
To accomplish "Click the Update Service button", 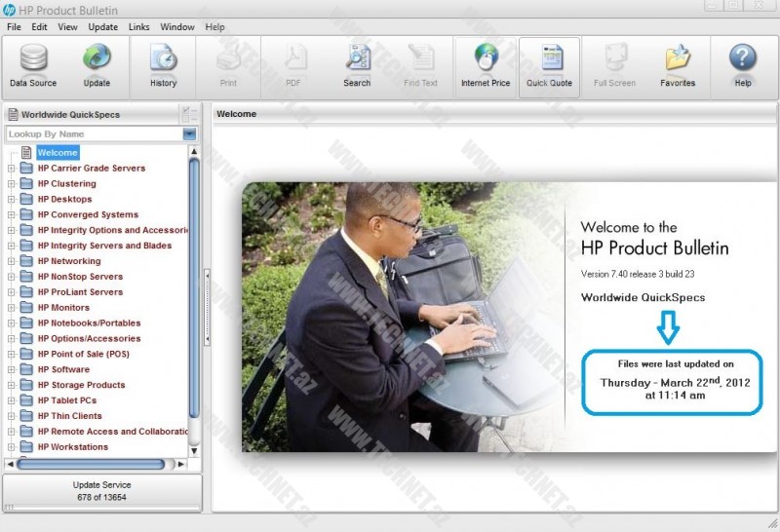I will (102, 491).
